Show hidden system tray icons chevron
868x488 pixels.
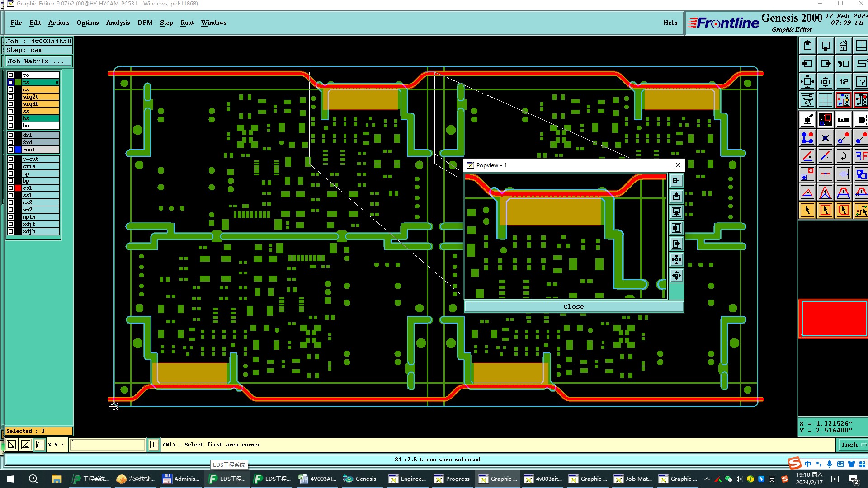[x=707, y=479]
